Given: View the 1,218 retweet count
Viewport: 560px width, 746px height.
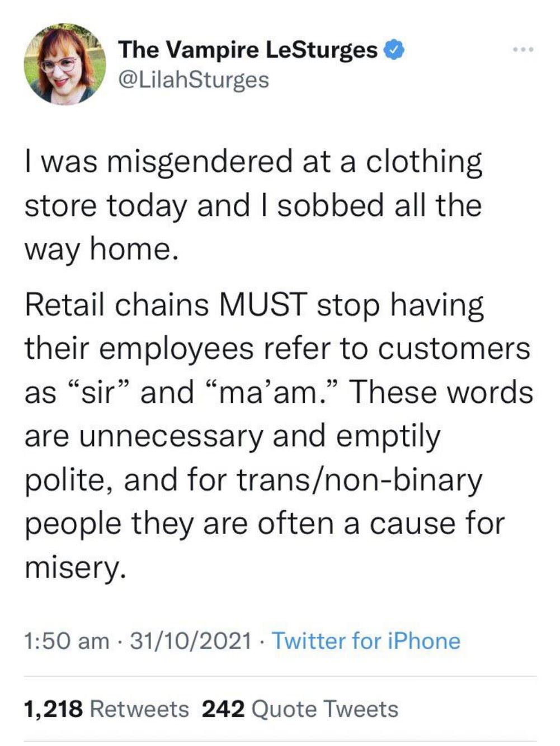Looking at the screenshot, I should (x=54, y=709).
